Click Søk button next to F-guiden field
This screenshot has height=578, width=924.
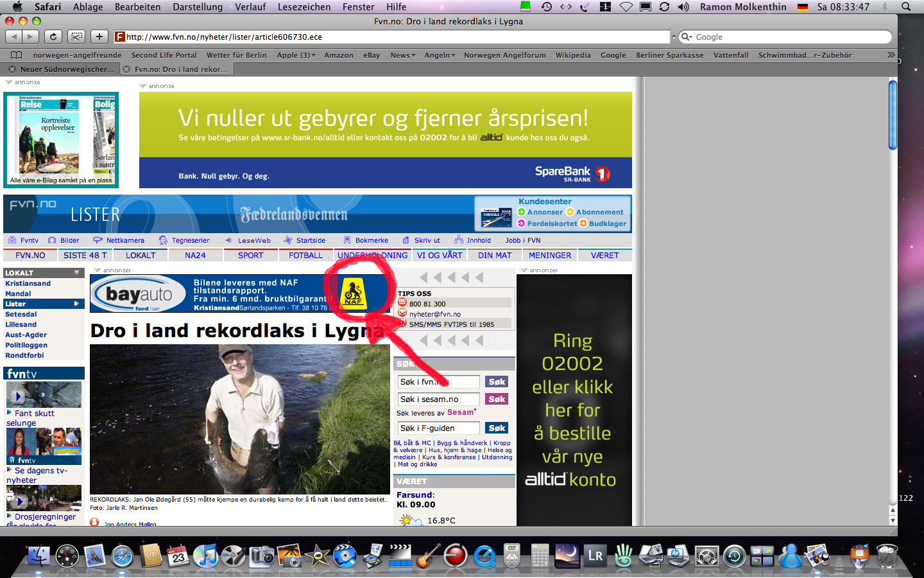coord(497,428)
